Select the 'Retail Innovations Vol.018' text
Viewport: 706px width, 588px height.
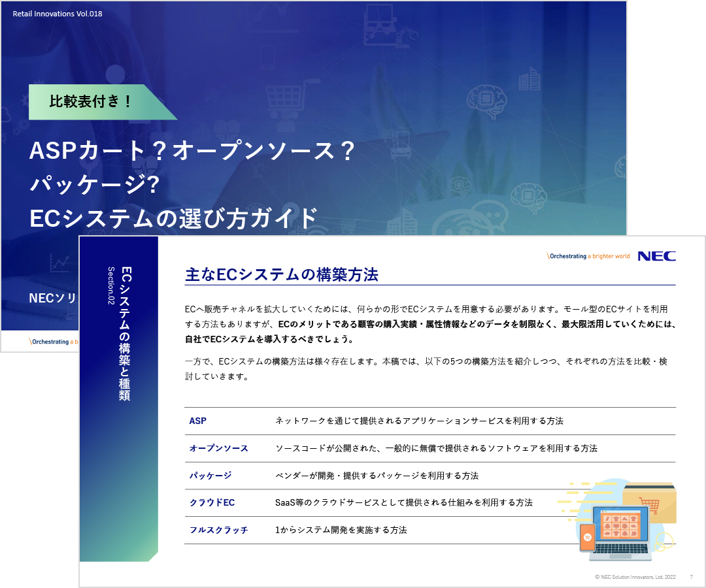coord(57,14)
